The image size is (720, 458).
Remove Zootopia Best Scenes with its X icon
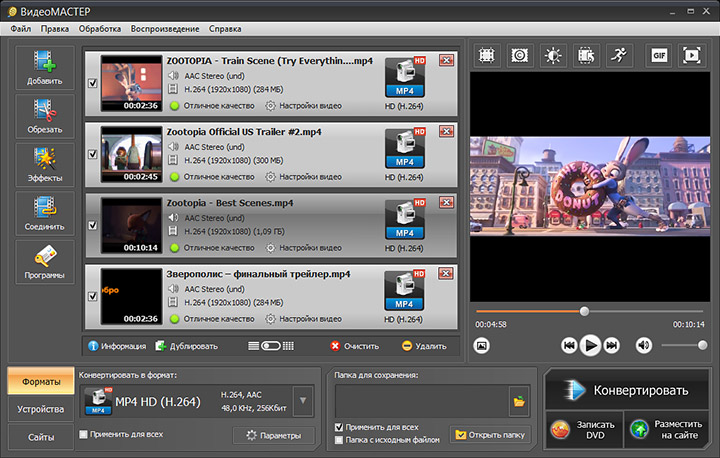(446, 202)
